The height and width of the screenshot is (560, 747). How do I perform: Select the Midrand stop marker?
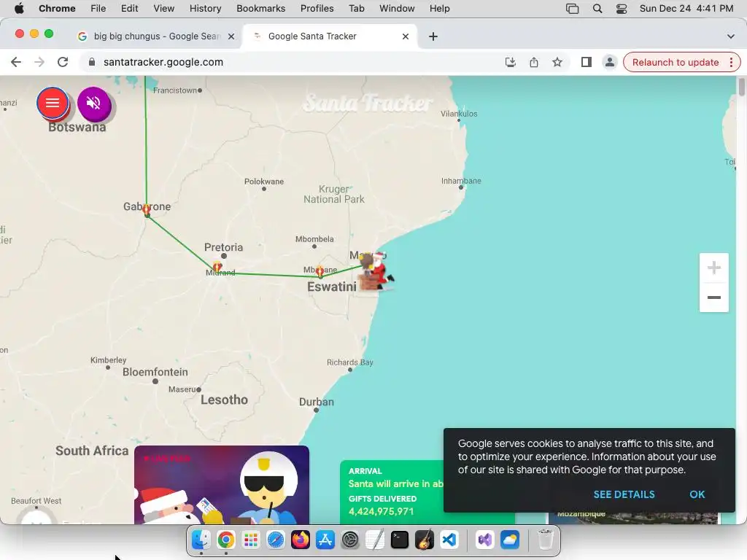[217, 267]
